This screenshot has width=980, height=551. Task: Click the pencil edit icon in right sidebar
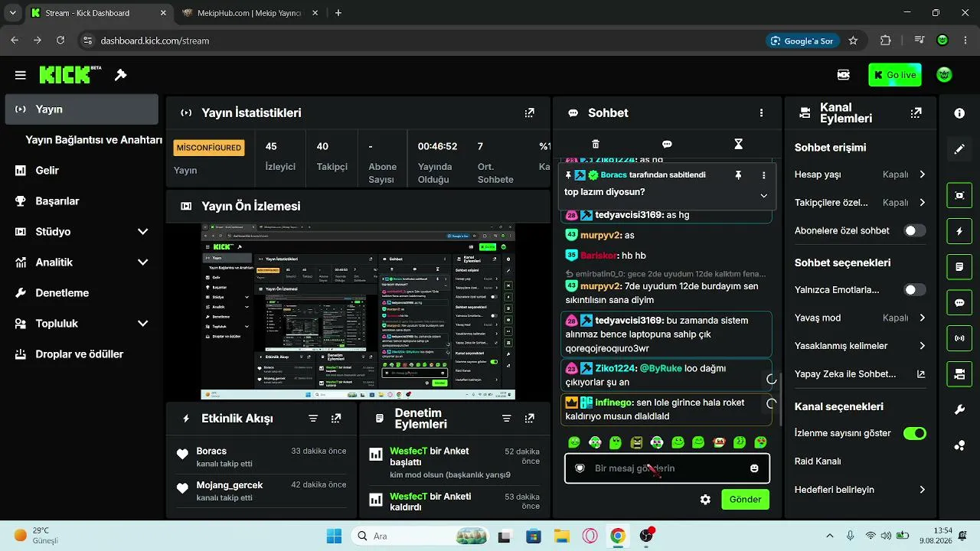959,149
